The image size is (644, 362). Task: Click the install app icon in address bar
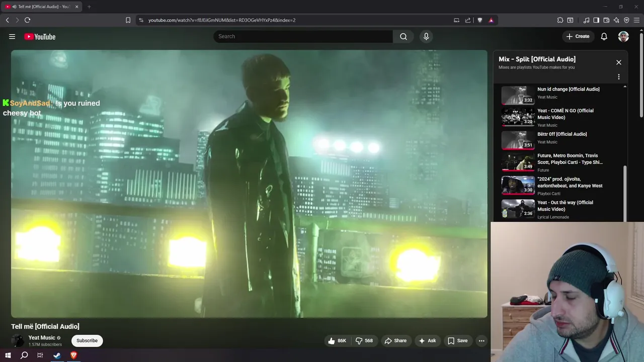(456, 20)
